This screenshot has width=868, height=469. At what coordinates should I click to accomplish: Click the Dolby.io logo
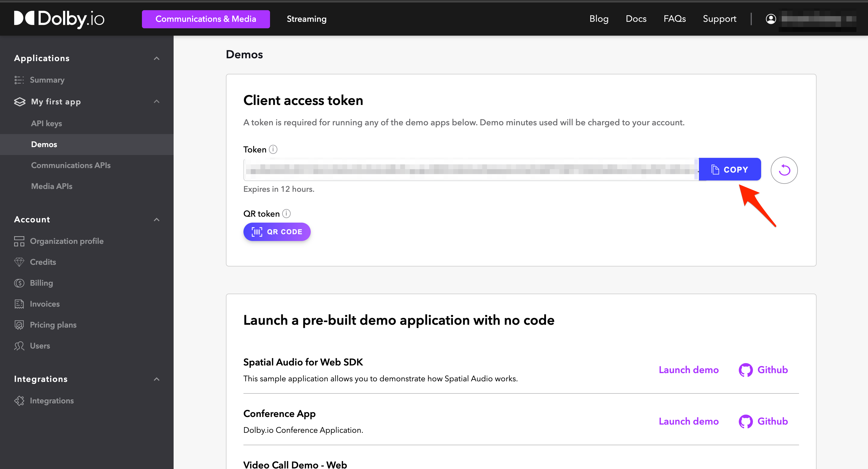point(59,19)
